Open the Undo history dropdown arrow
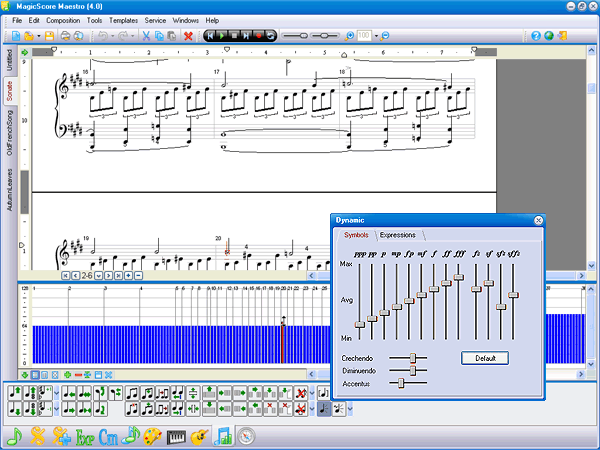This screenshot has height=450, width=600. [x=112, y=36]
